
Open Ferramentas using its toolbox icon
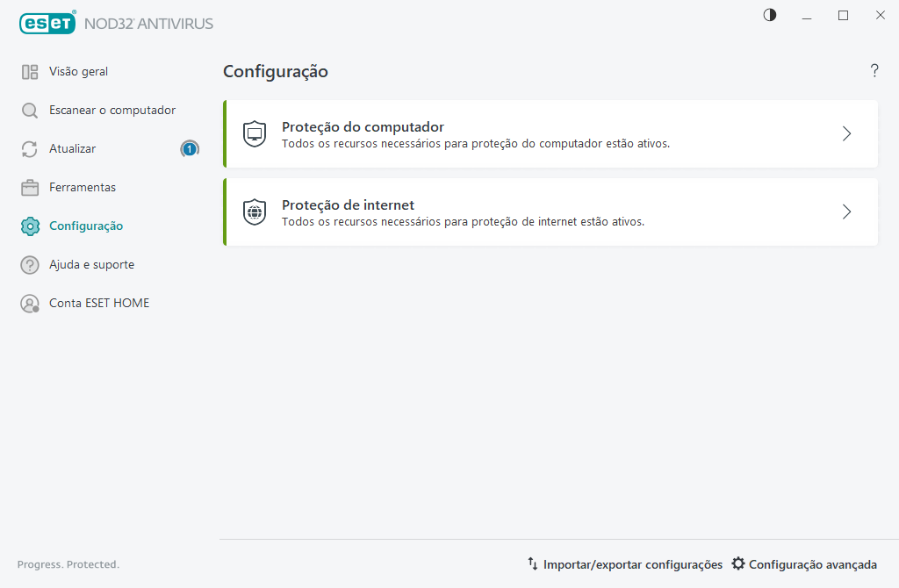click(x=27, y=187)
